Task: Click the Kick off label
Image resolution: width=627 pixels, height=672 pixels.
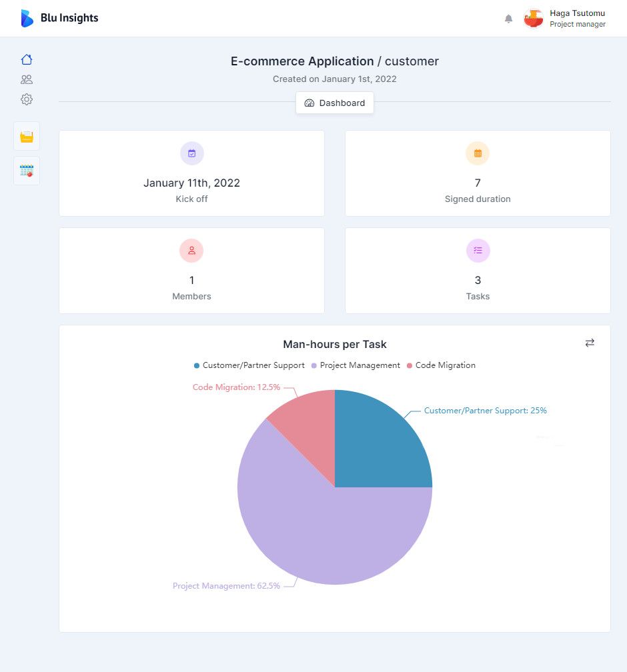Action: (191, 199)
